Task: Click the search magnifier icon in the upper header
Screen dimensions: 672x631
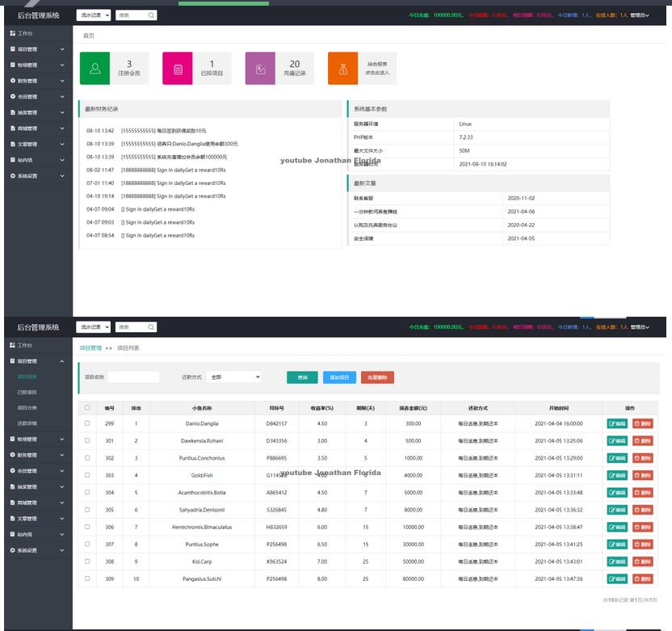Action: tap(151, 15)
